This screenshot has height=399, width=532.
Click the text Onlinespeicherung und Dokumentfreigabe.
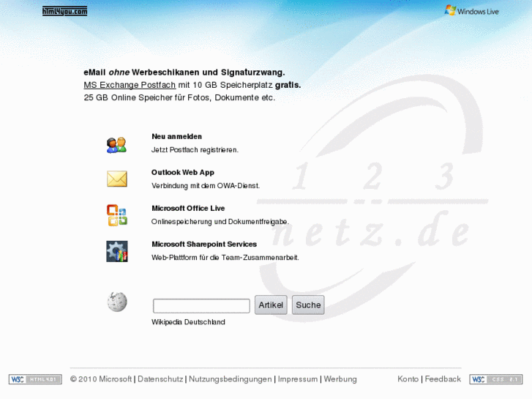220,222
